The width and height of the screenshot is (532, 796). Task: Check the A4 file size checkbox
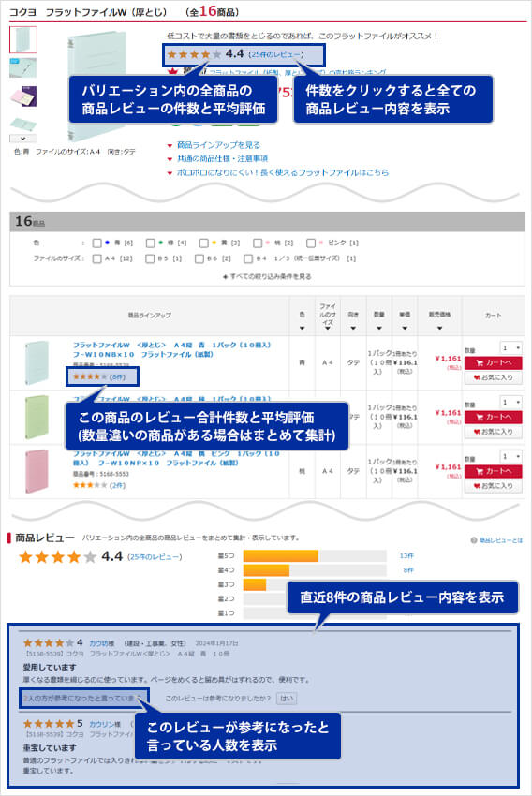click(x=96, y=258)
